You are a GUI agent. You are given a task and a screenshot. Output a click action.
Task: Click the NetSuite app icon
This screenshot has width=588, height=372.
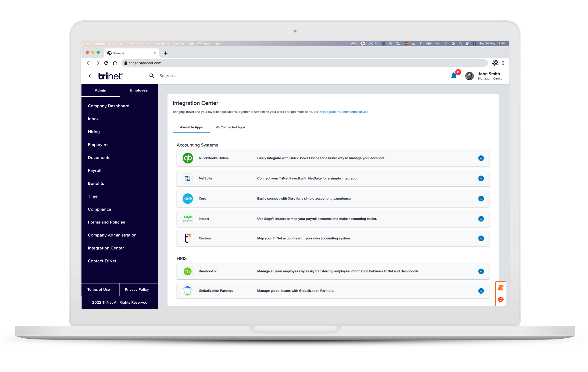(x=188, y=178)
